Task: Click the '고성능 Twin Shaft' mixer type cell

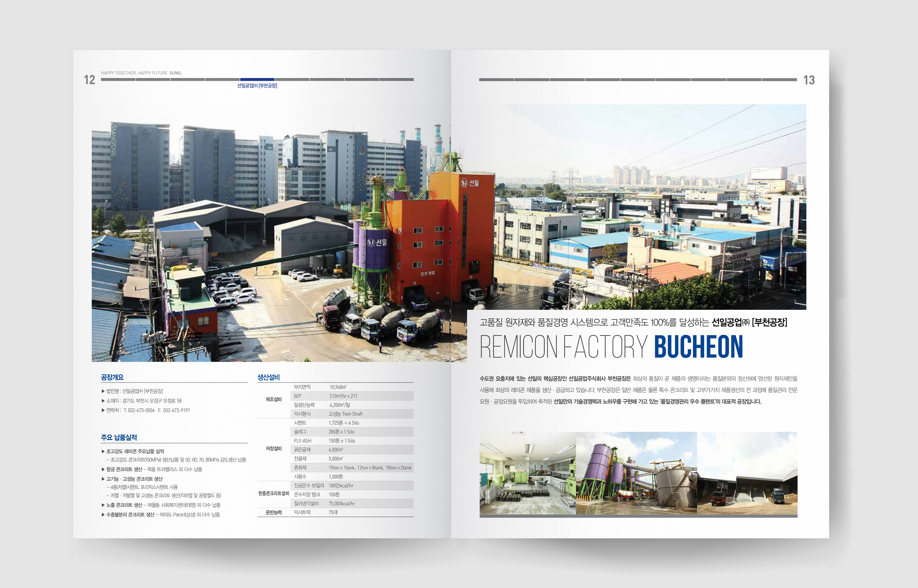Action: (x=345, y=414)
